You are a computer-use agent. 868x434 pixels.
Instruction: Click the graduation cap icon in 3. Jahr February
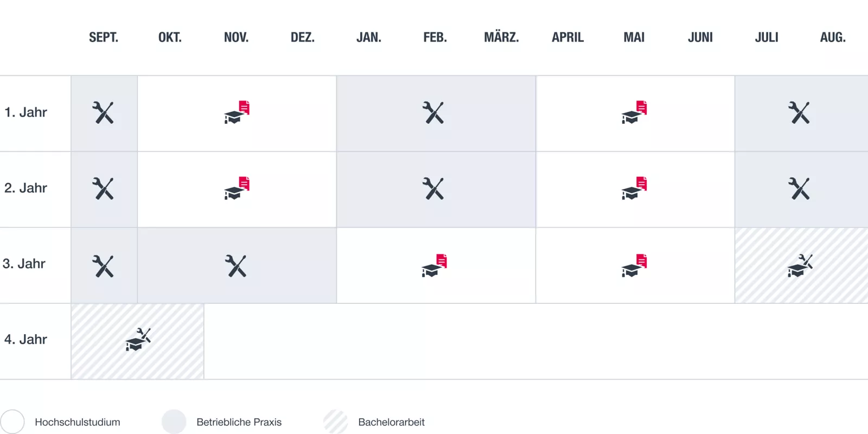434,265
